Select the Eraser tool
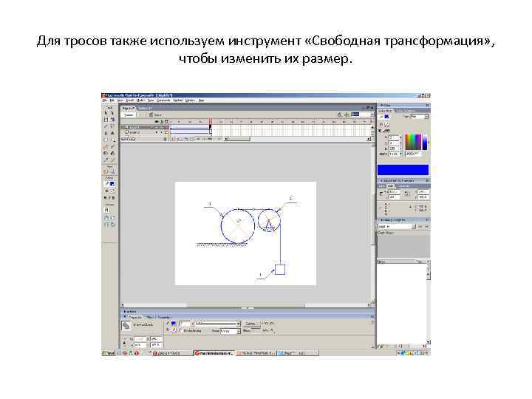The height and width of the screenshot is (399, 532). tap(112, 160)
